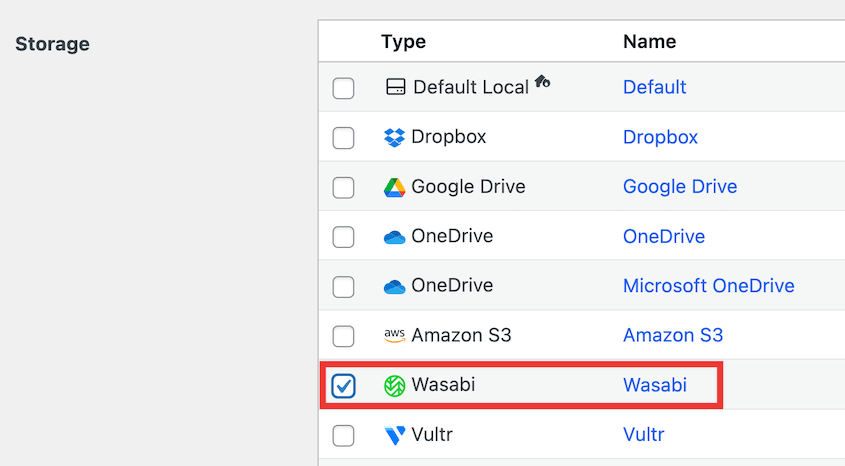The width and height of the screenshot is (845, 466).
Task: Click the Vultr logo icon
Action: 395,435
